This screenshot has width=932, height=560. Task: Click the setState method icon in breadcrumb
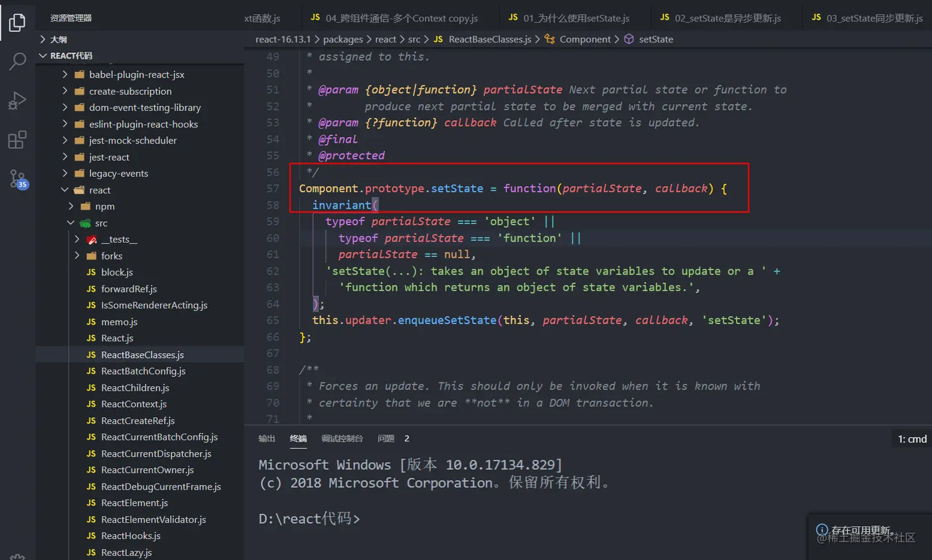point(629,39)
